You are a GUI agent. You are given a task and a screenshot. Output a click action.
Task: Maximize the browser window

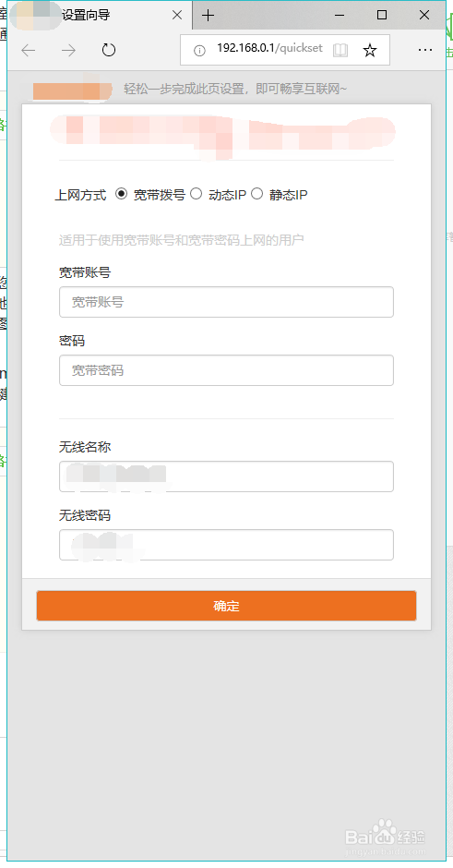point(382,15)
